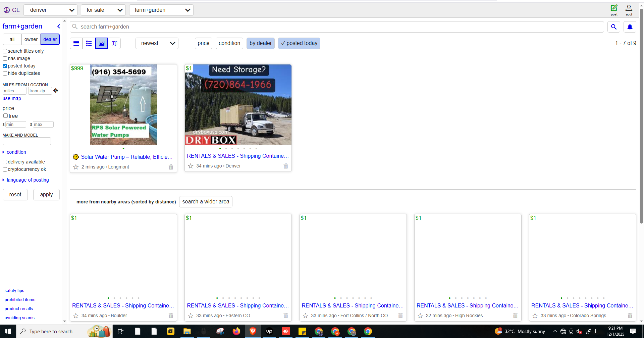Click search a wider area button
Viewport: 644px width, 338px height.
pyautogui.click(x=206, y=202)
